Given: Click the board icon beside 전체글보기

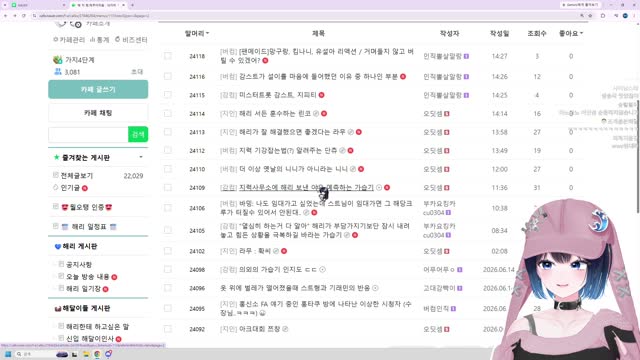Looking at the screenshot, I should click(56, 175).
